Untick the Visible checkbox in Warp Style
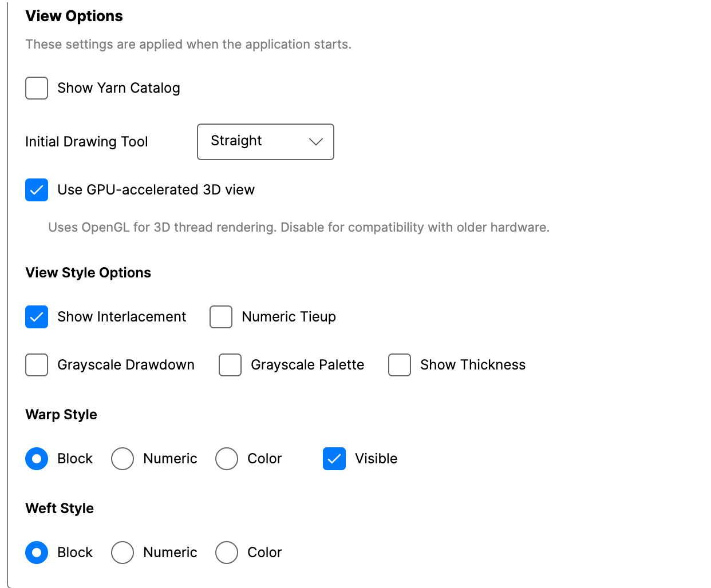 pyautogui.click(x=334, y=459)
